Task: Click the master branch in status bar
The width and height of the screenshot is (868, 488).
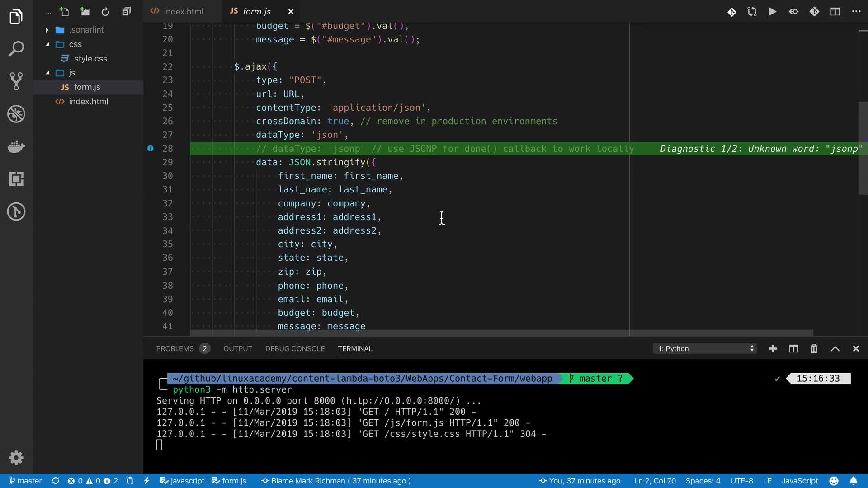Action: coord(26,481)
